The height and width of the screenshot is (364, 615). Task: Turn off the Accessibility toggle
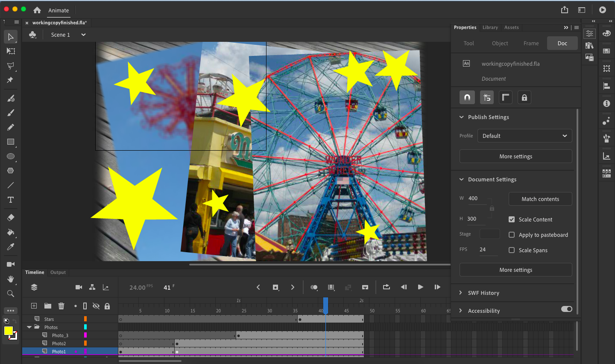coord(566,309)
